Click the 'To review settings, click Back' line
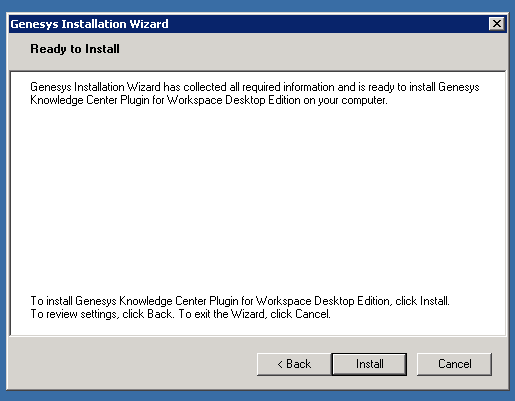515x401 pixels. 180,314
